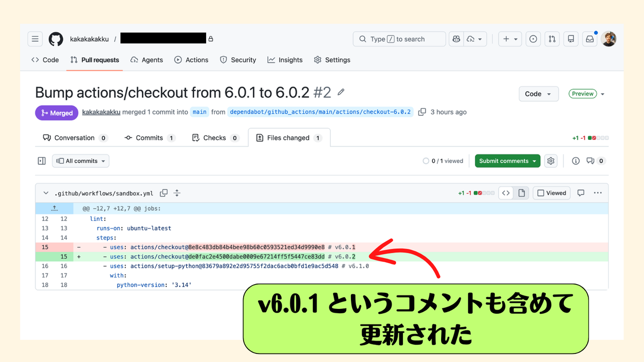Viewport: 644px width, 362px height.
Task: Open notifications inbox icon
Action: coord(590,39)
